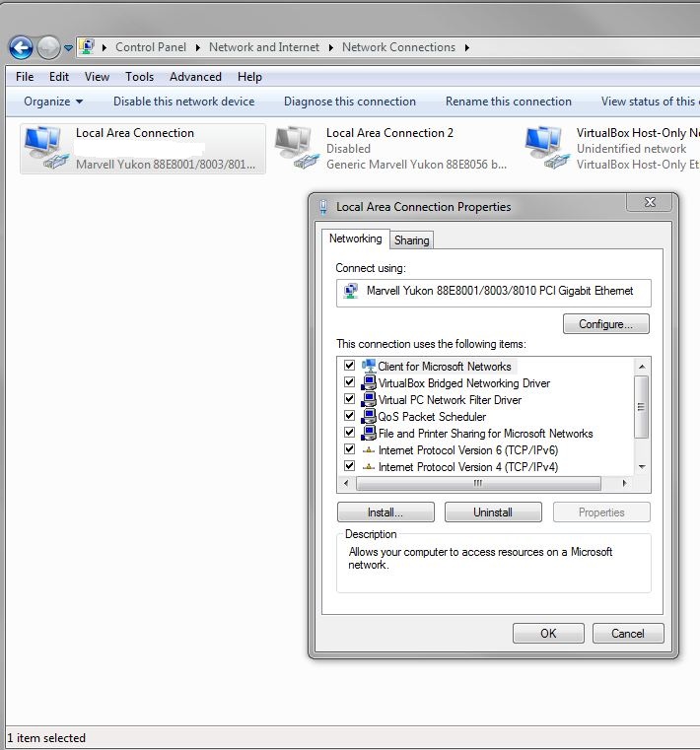
Task: Click Cancel in the Properties dialog
Action: pyautogui.click(x=628, y=634)
